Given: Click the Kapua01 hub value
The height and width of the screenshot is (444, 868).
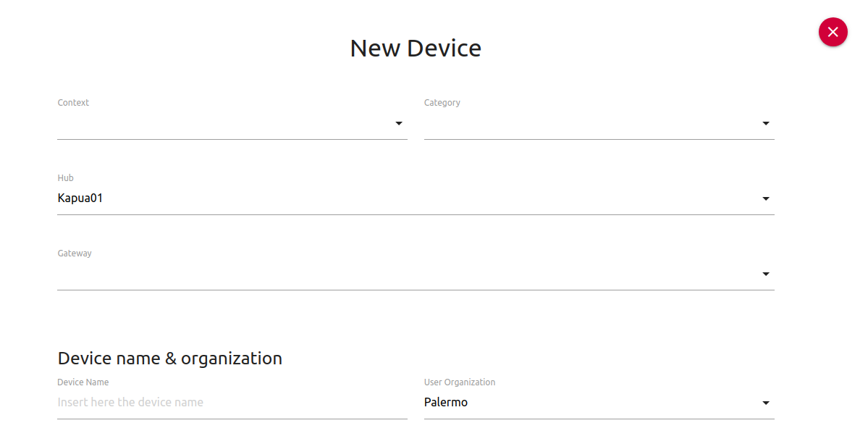Looking at the screenshot, I should (x=80, y=198).
